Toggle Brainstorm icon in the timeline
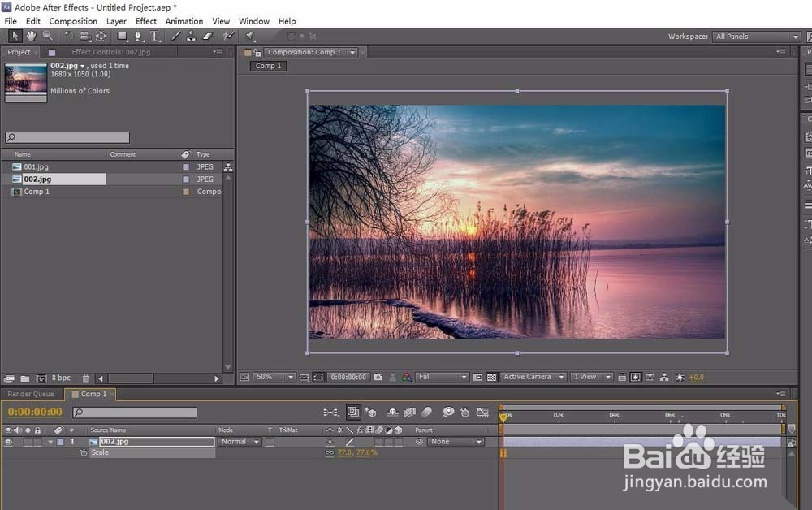 tap(448, 413)
